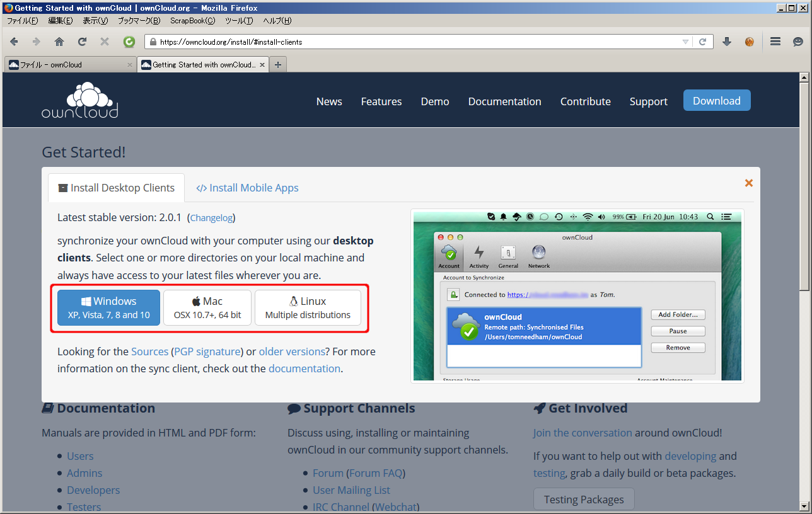
Task: Open the ツール(T) menu
Action: [239, 21]
